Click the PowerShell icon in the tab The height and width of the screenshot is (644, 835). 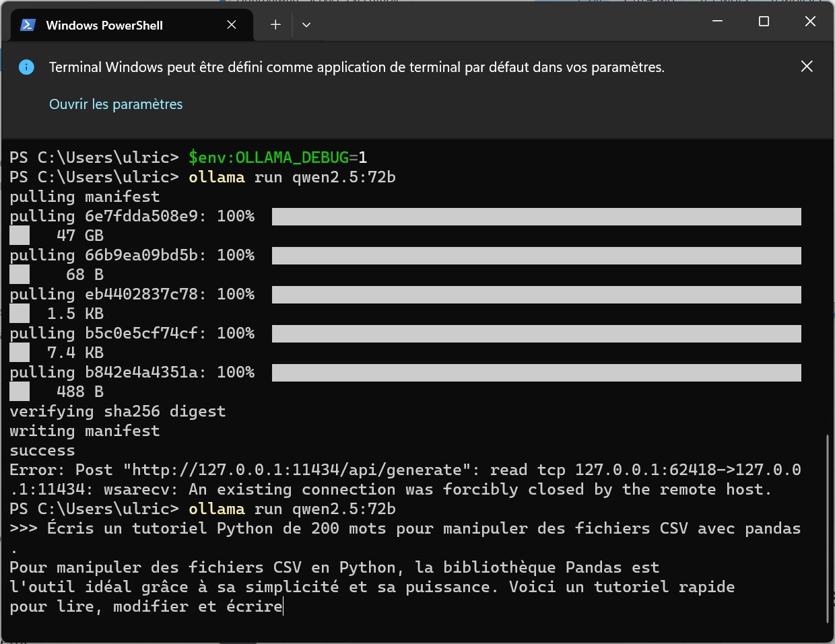pos(28,25)
